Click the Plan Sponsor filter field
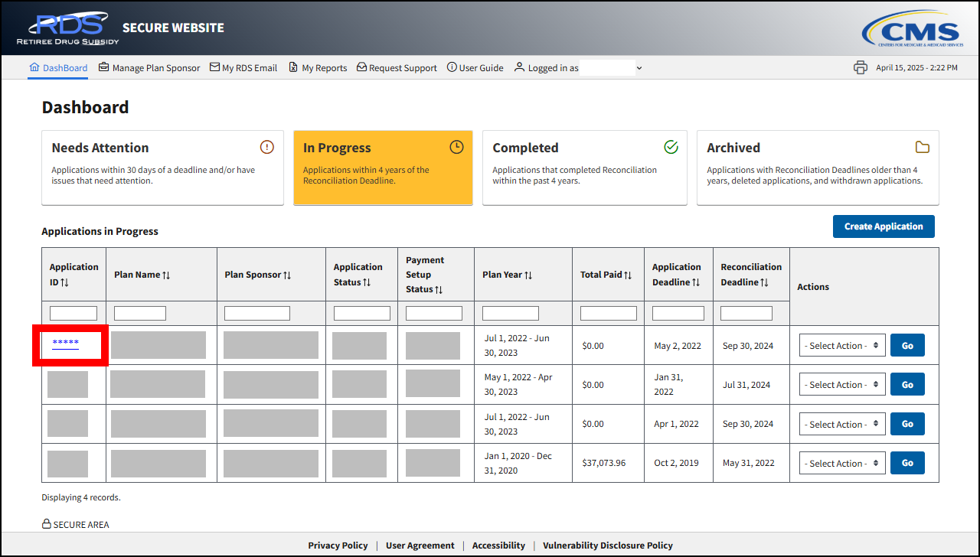The width and height of the screenshot is (980, 557). [256, 313]
